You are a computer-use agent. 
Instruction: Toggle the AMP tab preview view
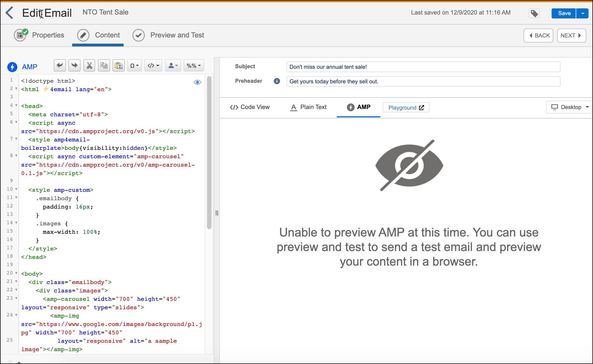358,107
